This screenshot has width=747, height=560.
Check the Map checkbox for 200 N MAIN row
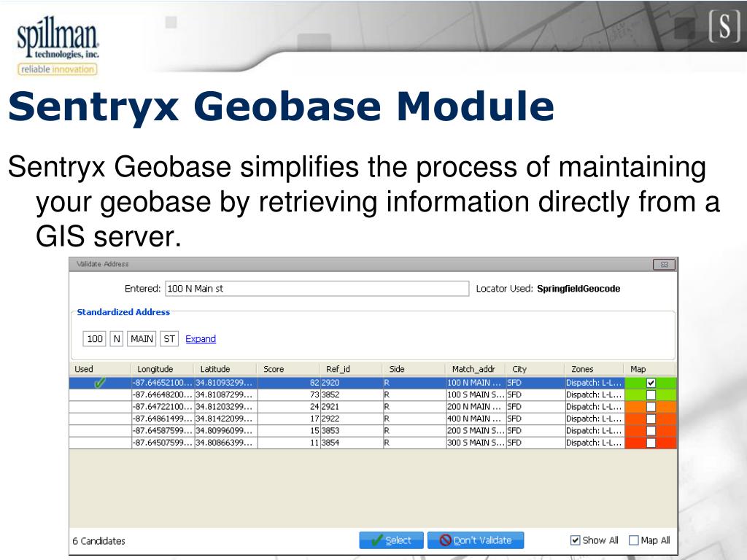coord(651,407)
